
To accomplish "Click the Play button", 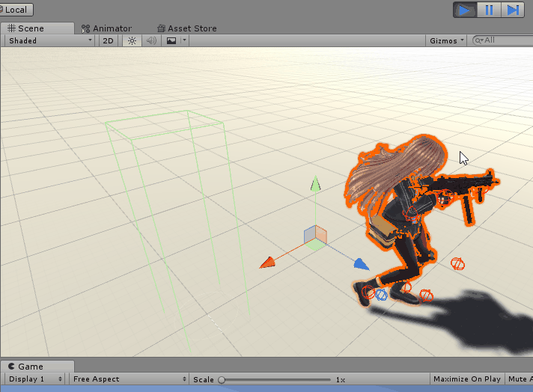I will click(x=465, y=10).
